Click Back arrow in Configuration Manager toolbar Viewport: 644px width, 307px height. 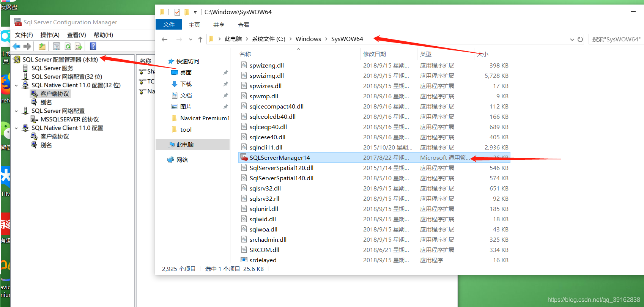tap(16, 46)
